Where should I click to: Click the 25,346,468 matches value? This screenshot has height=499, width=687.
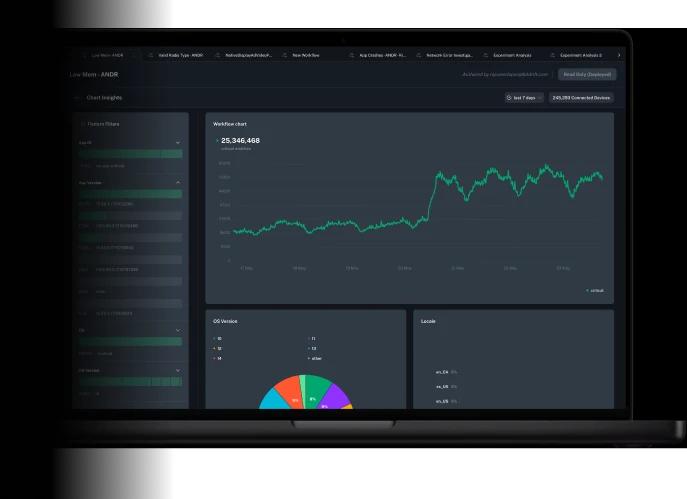240,141
